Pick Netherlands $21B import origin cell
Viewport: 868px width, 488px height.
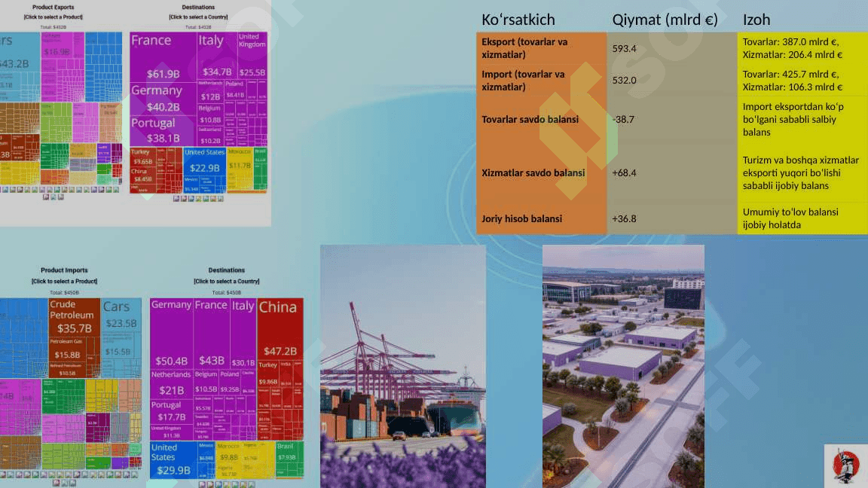172,383
